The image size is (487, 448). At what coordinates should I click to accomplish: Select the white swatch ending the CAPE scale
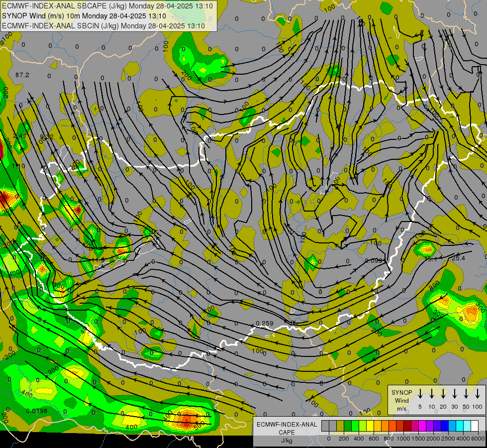point(475,426)
